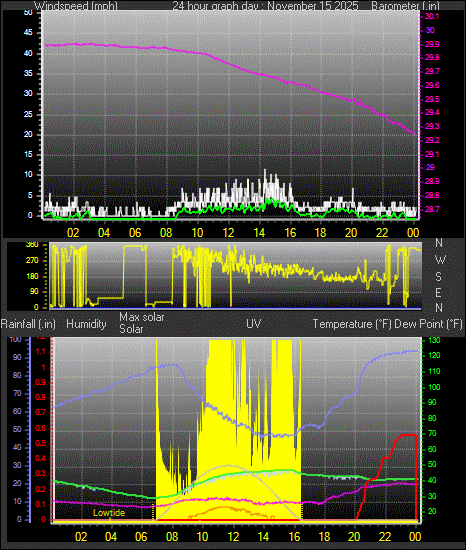Screen dimensions: 466x550
Task: Click the "Dew Point (°F)" legend label
Action: tap(428, 324)
